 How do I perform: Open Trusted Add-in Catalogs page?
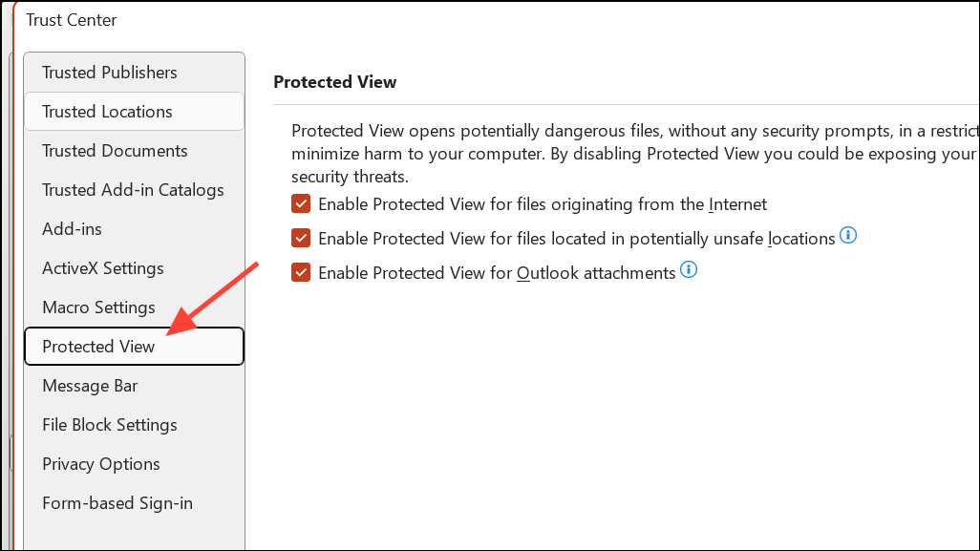(x=133, y=190)
